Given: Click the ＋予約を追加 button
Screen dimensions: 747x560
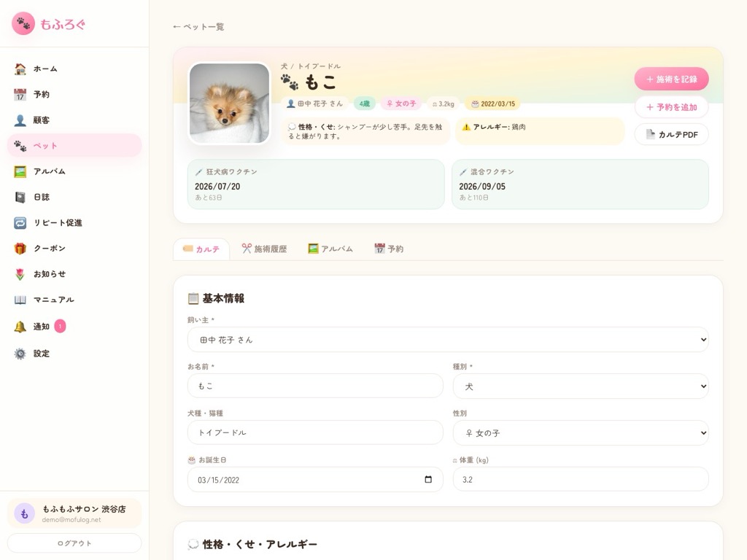Looking at the screenshot, I should [x=671, y=107].
